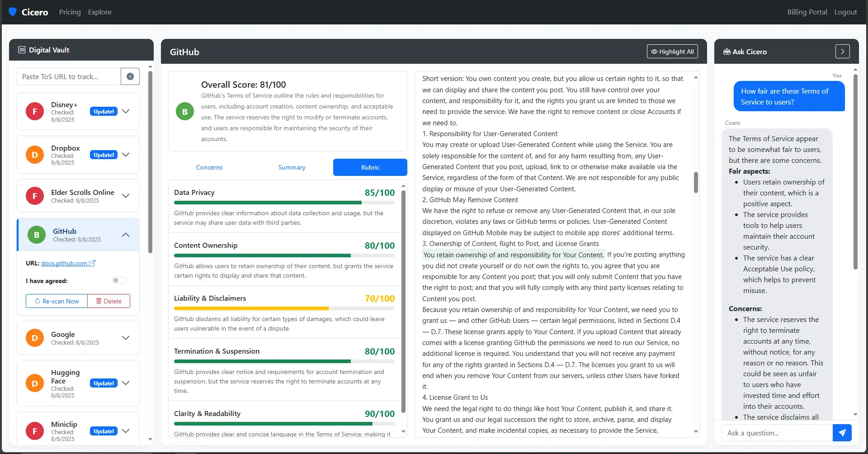Go to the Billing Portal
Viewport: 868px width, 454px height.
click(807, 12)
